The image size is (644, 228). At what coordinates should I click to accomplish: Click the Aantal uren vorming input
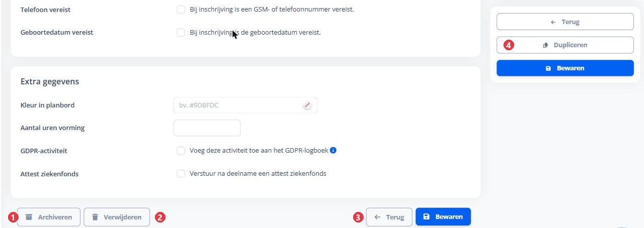point(207,128)
